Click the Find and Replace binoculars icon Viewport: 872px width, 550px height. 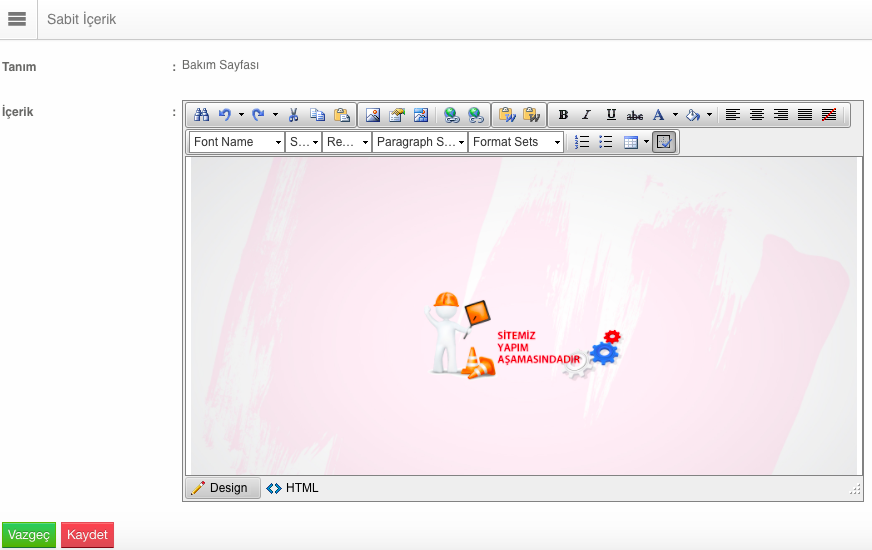(x=201, y=115)
